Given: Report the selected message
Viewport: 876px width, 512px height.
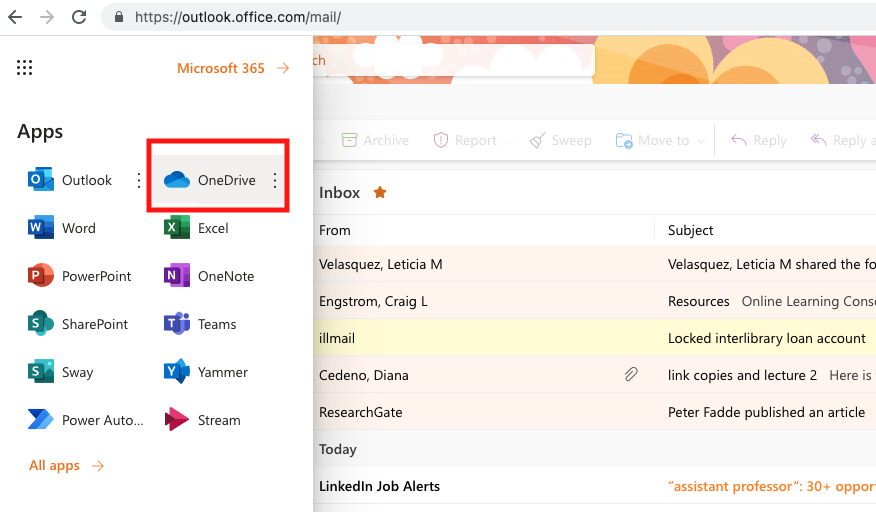Looking at the screenshot, I should tap(465, 140).
